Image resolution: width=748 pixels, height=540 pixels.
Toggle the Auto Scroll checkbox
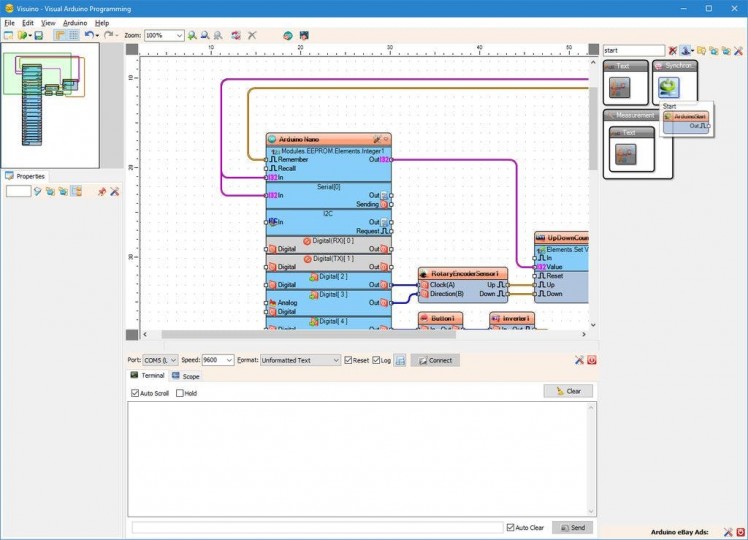click(136, 393)
